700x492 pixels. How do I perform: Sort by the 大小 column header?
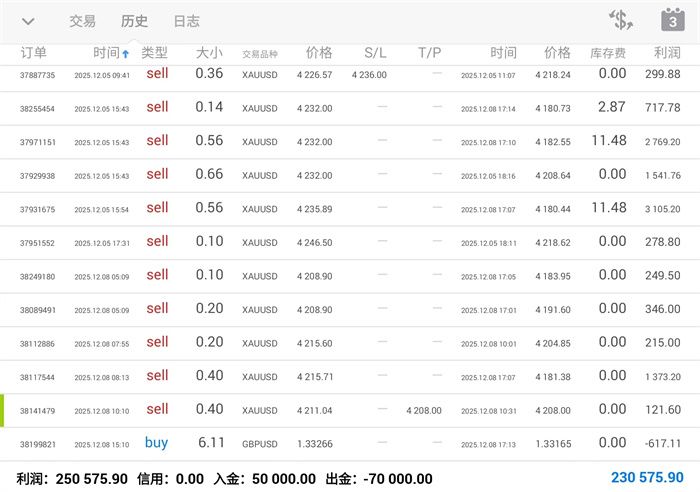(x=209, y=53)
